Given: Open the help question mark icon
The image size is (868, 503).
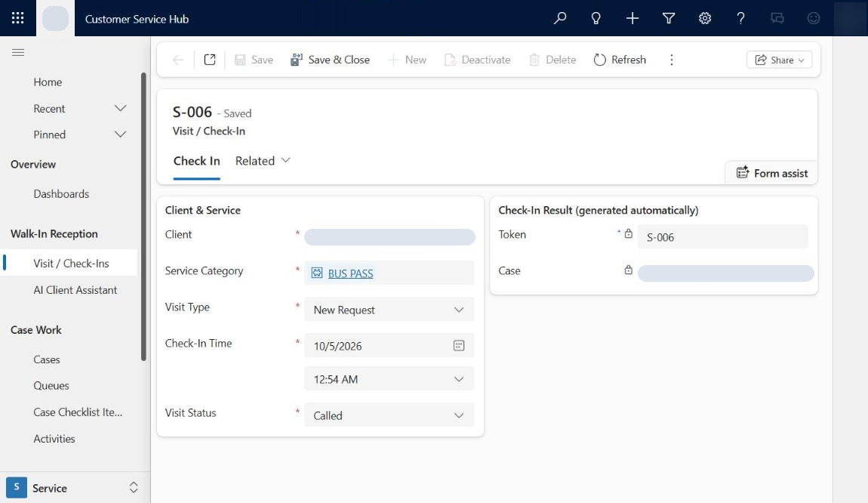Looking at the screenshot, I should point(740,18).
